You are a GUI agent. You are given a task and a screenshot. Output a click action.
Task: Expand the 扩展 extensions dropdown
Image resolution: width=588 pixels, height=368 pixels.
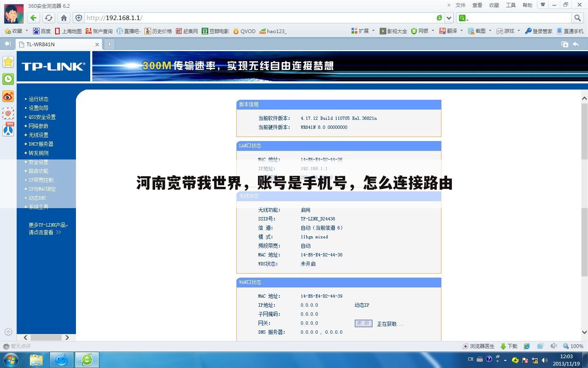click(x=374, y=31)
